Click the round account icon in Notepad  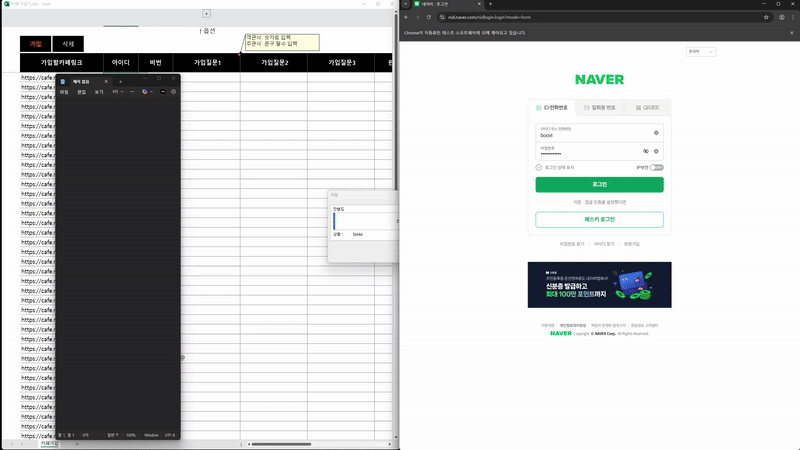163,92
